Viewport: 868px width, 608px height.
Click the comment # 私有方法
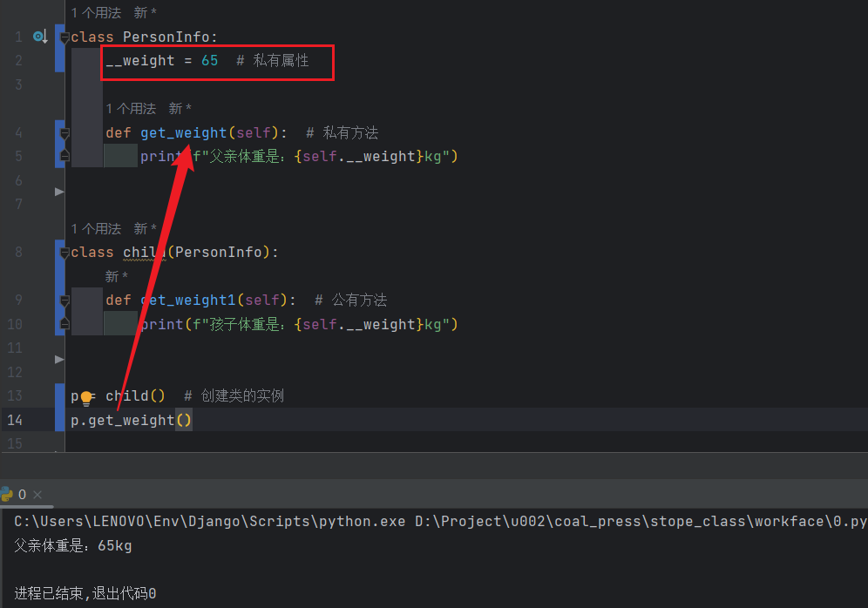[x=342, y=132]
